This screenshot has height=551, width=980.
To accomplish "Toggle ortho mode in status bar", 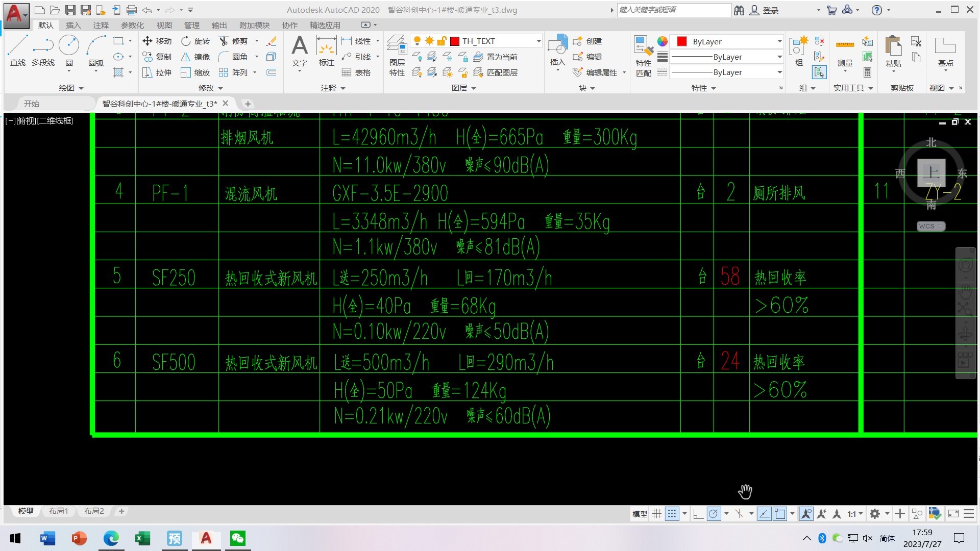I will pyautogui.click(x=698, y=514).
